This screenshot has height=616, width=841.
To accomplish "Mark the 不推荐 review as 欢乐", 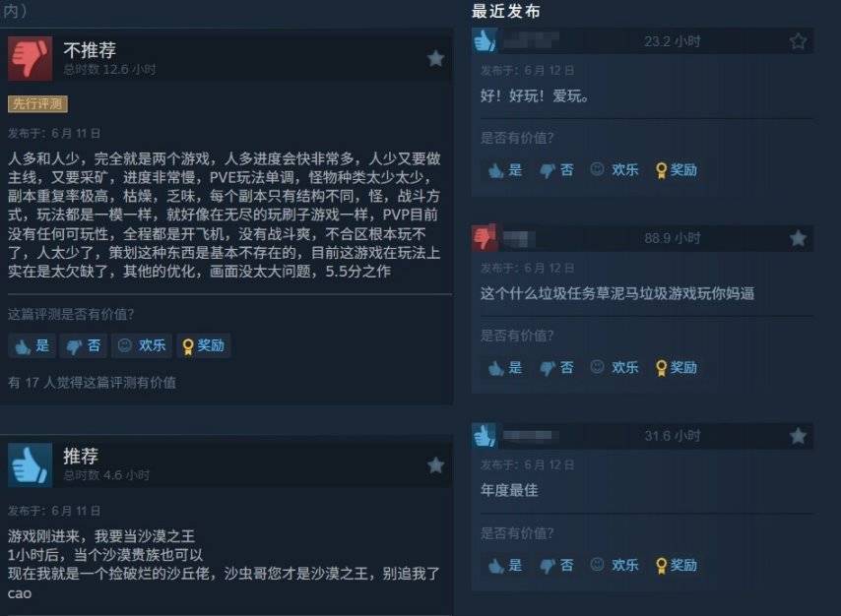I will [142, 345].
